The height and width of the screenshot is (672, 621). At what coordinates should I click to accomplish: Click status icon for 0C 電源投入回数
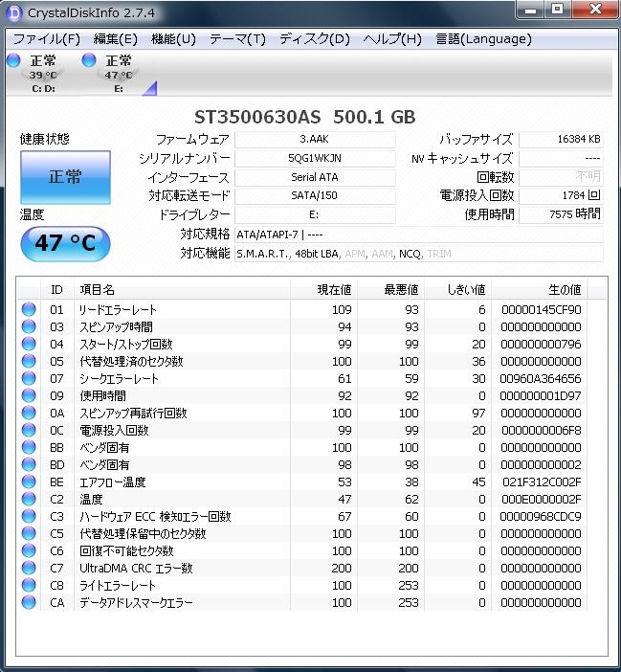coord(29,430)
